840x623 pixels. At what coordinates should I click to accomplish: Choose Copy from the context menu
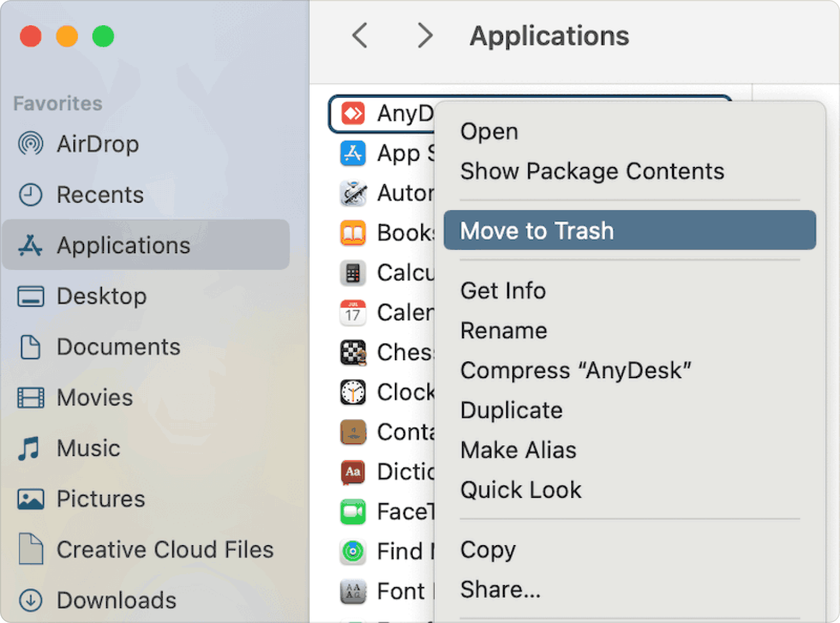point(629,550)
